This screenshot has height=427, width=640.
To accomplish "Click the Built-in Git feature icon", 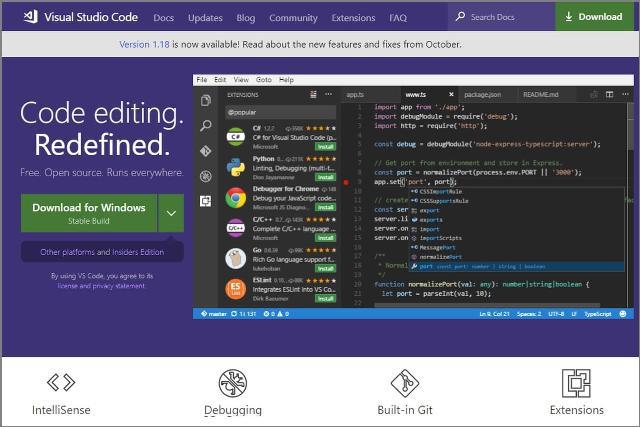I will pos(405,383).
